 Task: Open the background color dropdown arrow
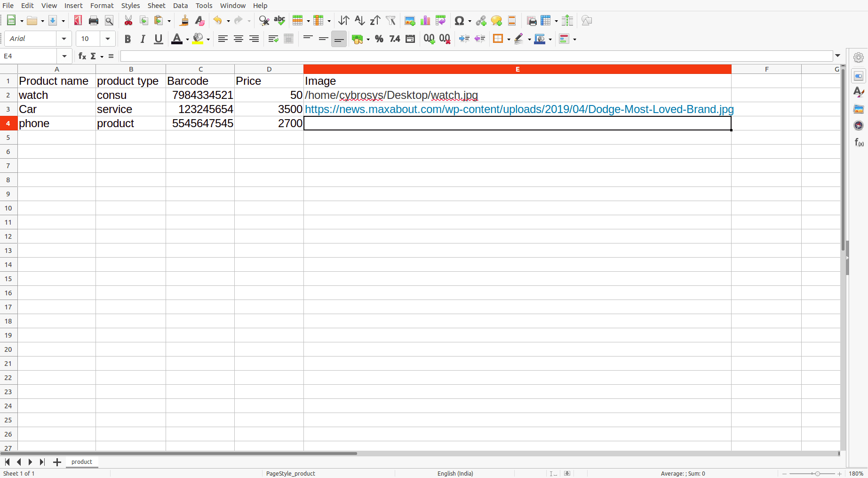point(208,39)
